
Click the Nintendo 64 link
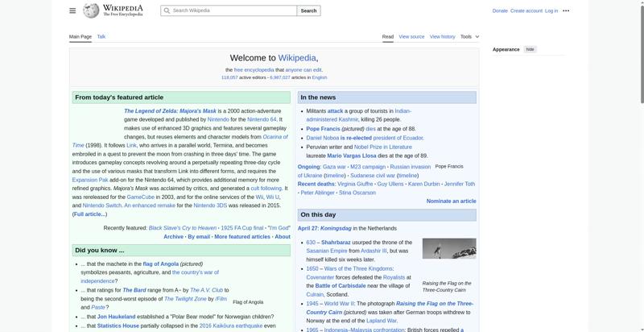(x=262, y=119)
